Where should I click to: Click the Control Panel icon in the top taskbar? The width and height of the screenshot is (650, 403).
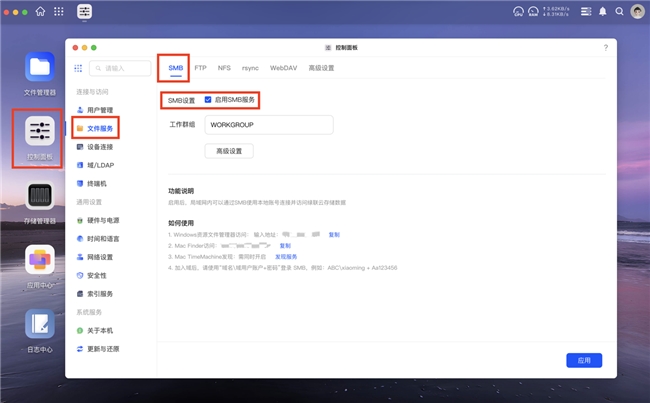tap(85, 12)
